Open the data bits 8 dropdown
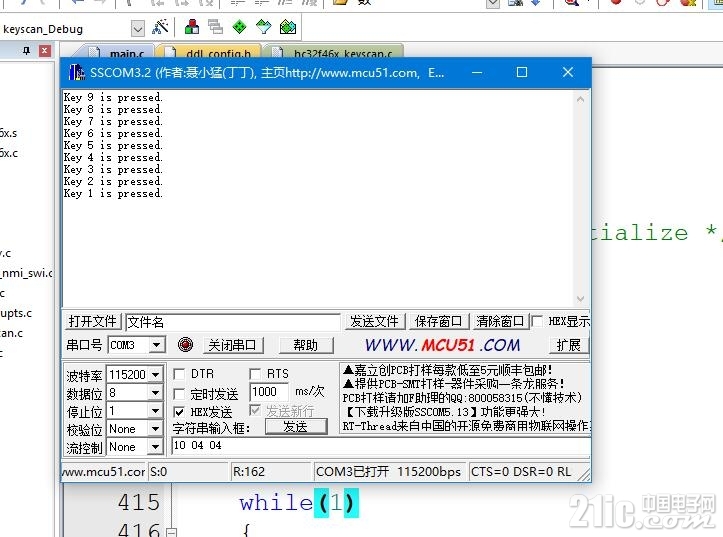 pos(156,393)
